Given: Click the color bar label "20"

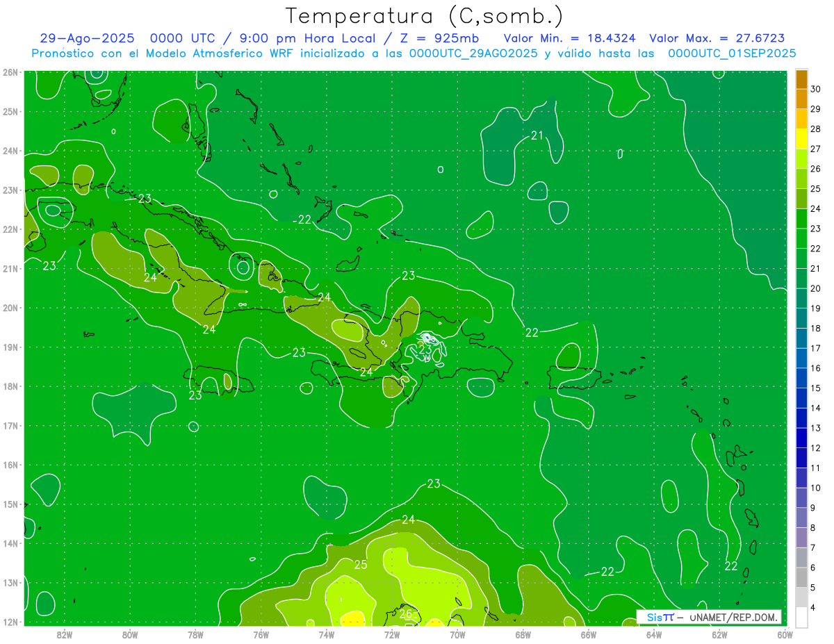Looking at the screenshot, I should pos(815,288).
